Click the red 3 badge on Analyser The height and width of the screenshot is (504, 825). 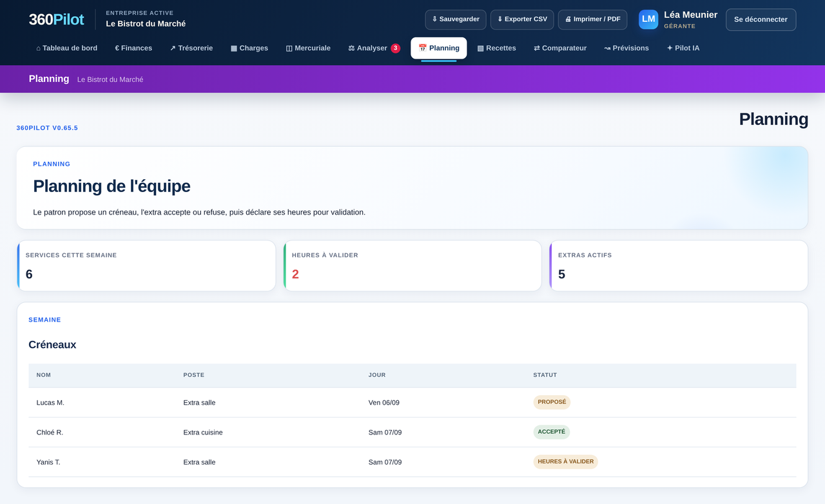[x=396, y=48]
